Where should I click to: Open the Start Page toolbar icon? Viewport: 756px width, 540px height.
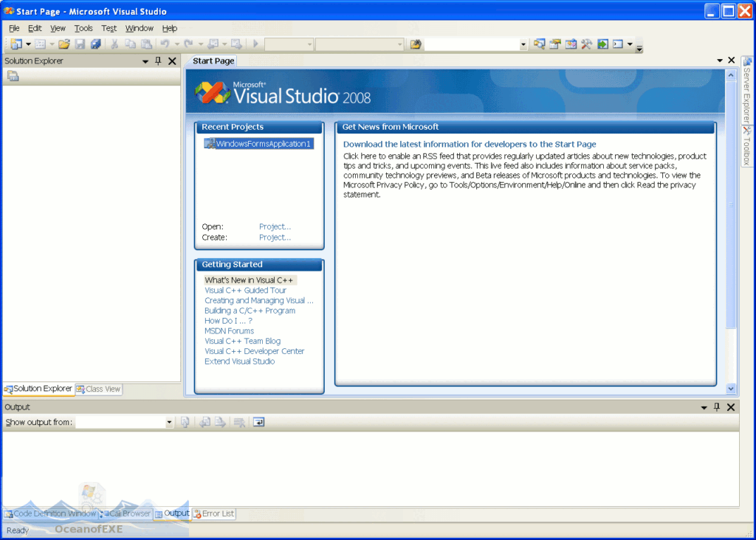[604, 44]
